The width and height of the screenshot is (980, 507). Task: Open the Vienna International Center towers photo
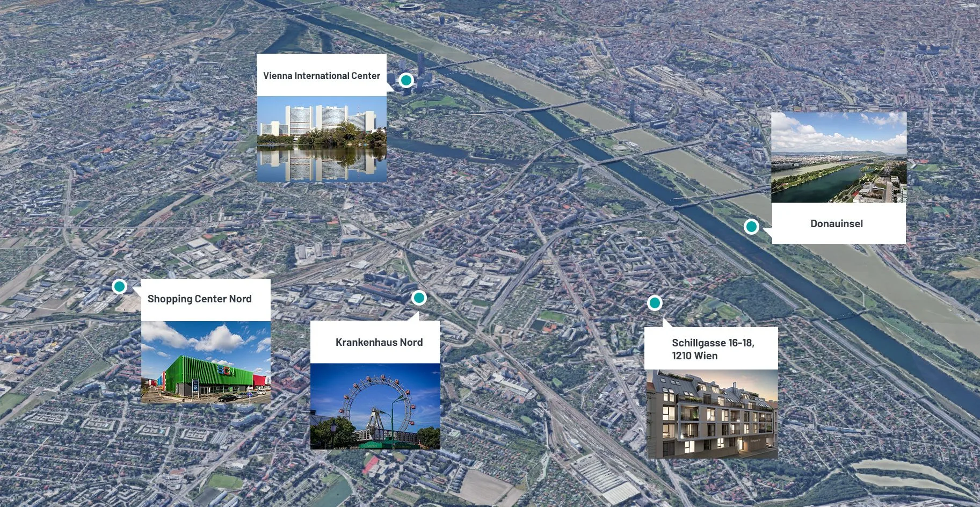[x=322, y=139]
